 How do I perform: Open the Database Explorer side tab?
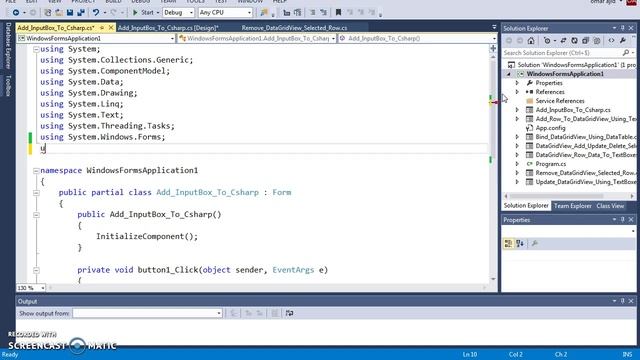coord(8,45)
